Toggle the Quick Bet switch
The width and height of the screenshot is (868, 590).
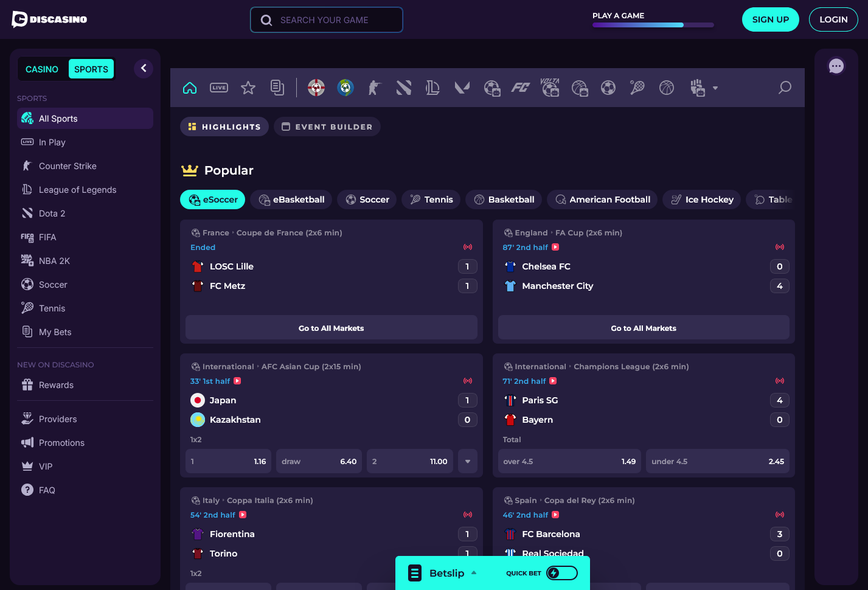[561, 573]
